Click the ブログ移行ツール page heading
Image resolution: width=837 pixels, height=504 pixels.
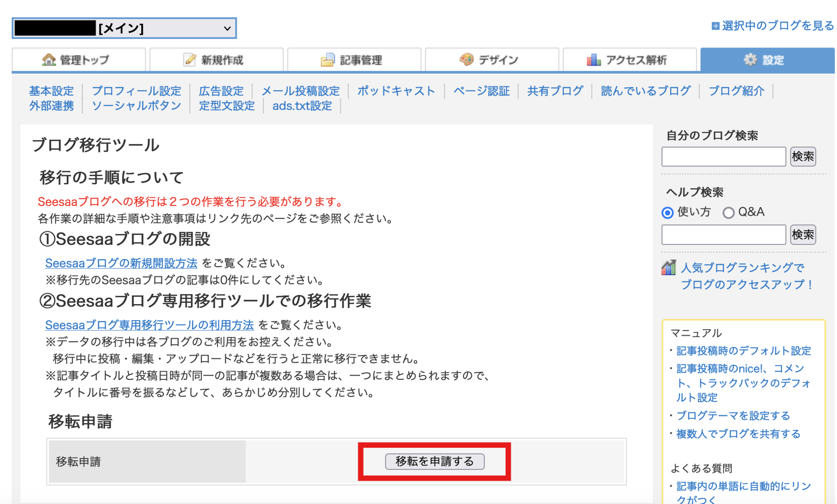coord(96,145)
